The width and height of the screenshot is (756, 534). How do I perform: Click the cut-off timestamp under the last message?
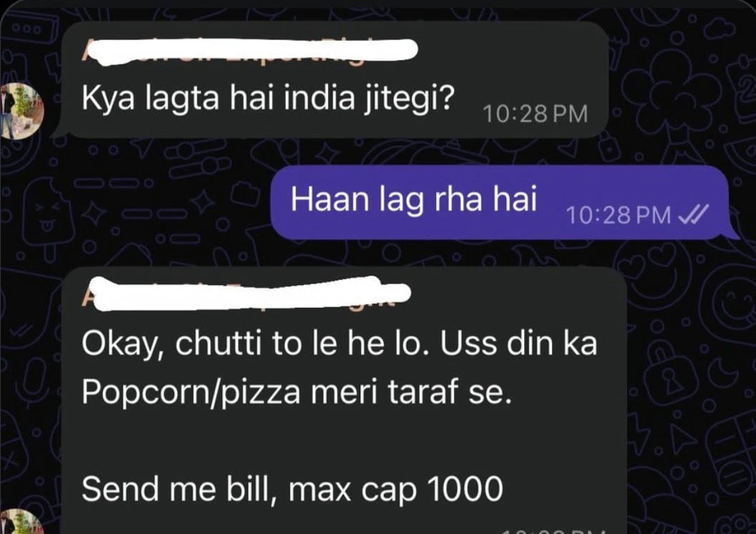(x=545, y=530)
